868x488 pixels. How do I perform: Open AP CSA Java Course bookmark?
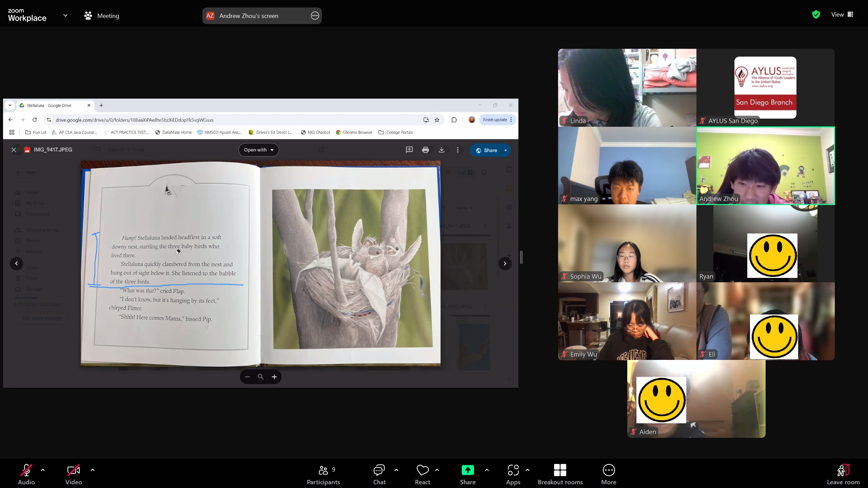click(x=75, y=133)
